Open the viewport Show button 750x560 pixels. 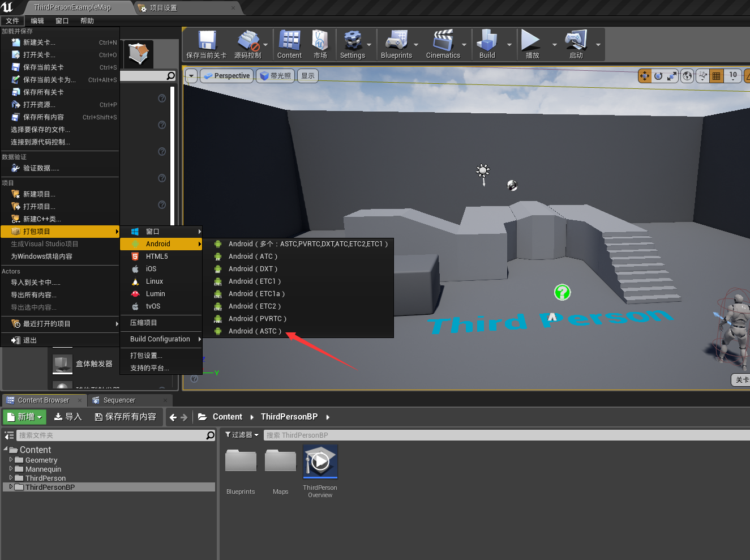[x=308, y=76]
